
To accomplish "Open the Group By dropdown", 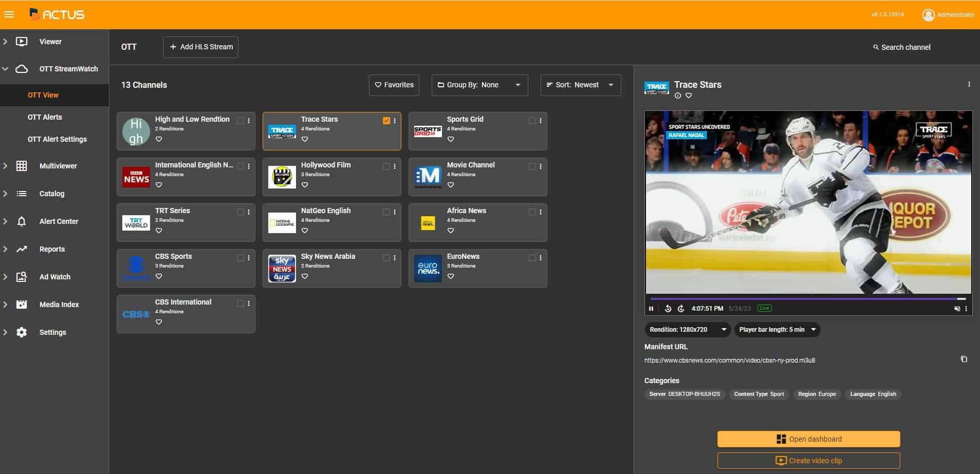I will point(479,85).
